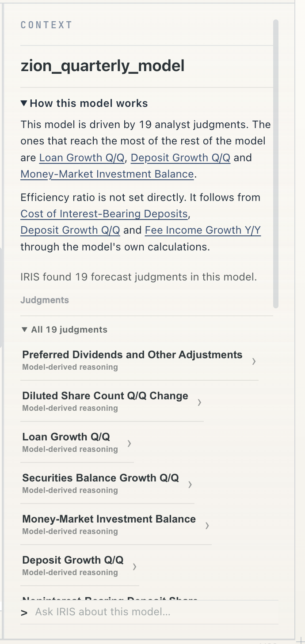Collapse the All 19 judgments list

[x=65, y=330]
